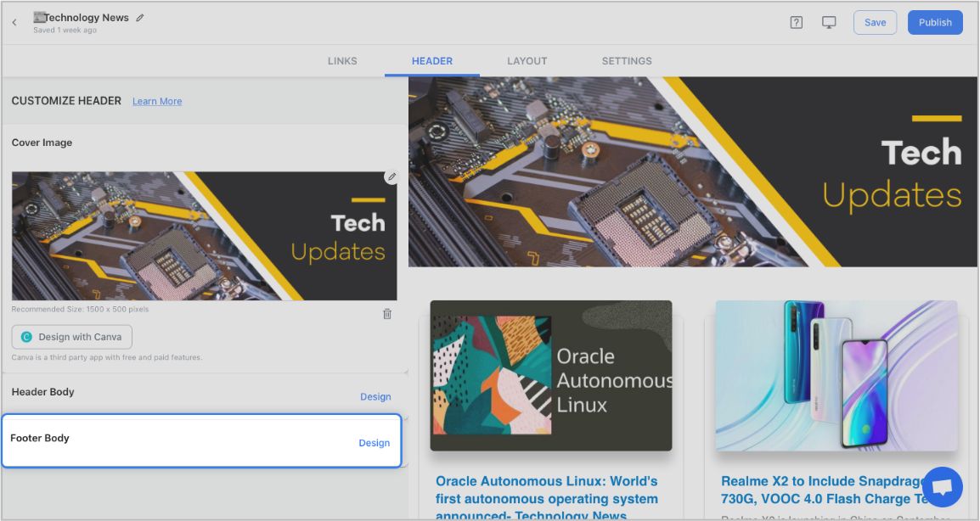This screenshot has height=521, width=980.
Task: Edit the Technology News title with the pencil
Action: coord(140,18)
